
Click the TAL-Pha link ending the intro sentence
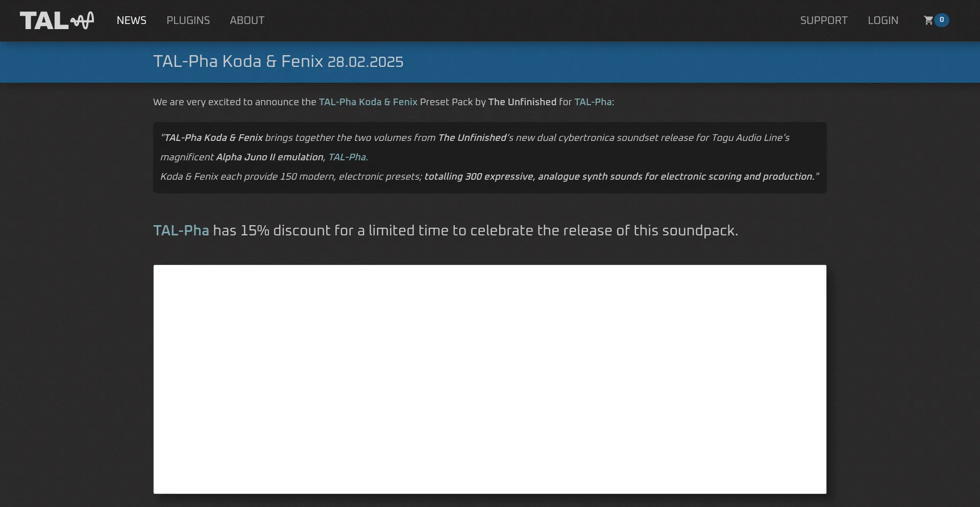(593, 102)
